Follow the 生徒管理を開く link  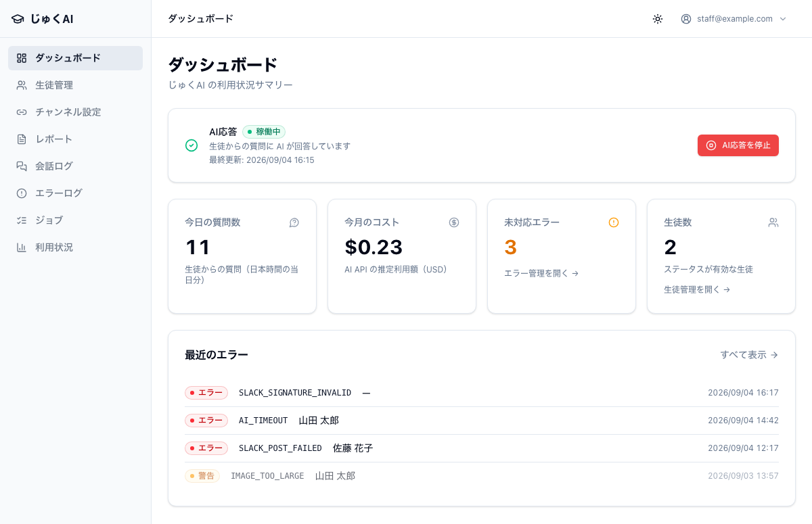tap(698, 289)
